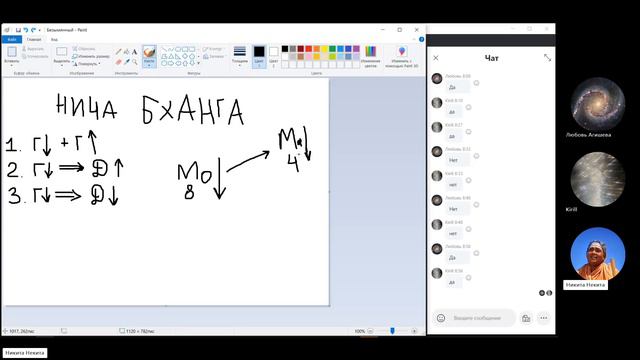Click the line shape in shapes gallery

[164, 49]
